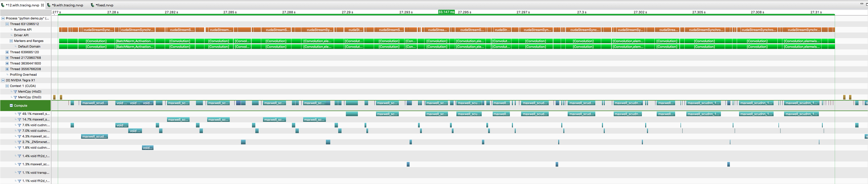Click filter icon on 1.1% void fft2d_r row
Viewport: 868px width, 184px height.
19,181
